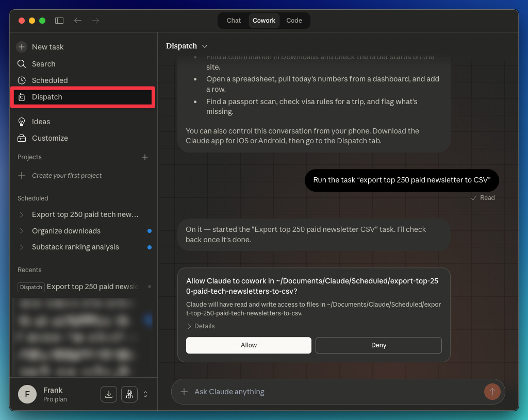Click the Allow button
This screenshot has width=528, height=420.
pos(249,345)
